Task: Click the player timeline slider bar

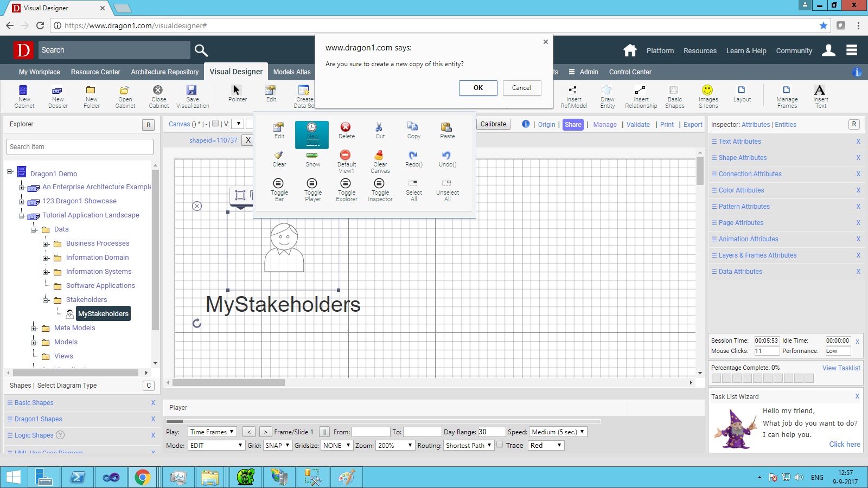Action: [383, 421]
